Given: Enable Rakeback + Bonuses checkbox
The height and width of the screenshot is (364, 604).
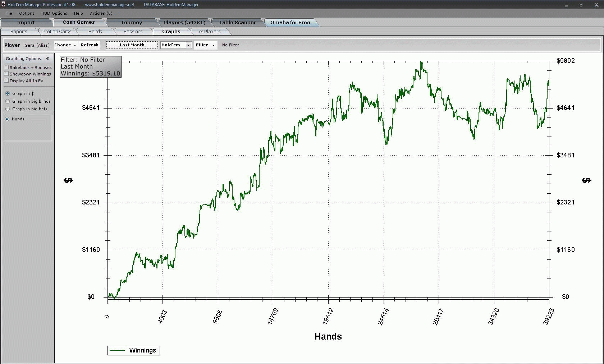Looking at the screenshot, I should point(6,67).
